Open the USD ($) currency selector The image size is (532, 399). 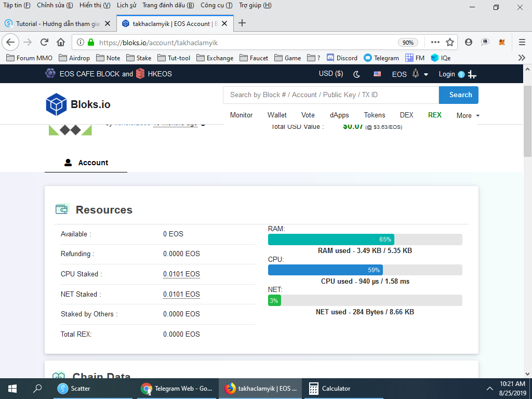click(331, 74)
